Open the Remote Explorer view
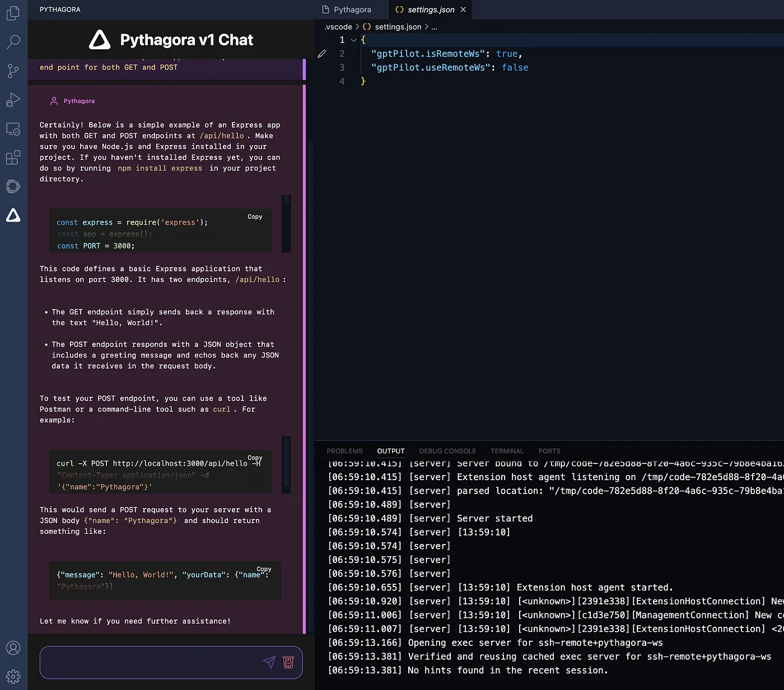This screenshot has width=784, height=690. [x=13, y=129]
